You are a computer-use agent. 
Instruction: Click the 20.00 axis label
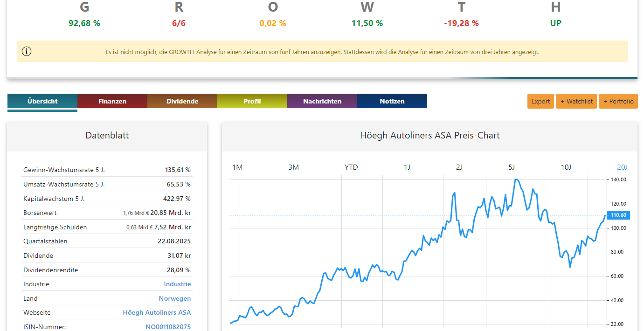point(618,324)
